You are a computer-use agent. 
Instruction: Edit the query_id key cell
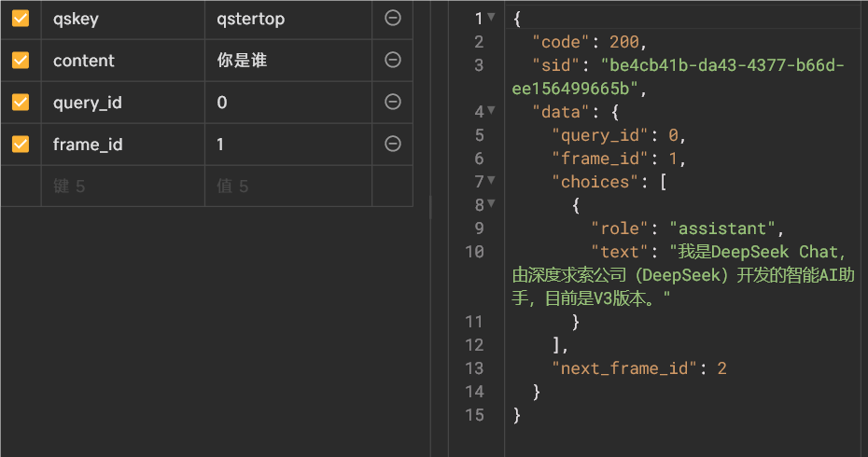coord(123,103)
